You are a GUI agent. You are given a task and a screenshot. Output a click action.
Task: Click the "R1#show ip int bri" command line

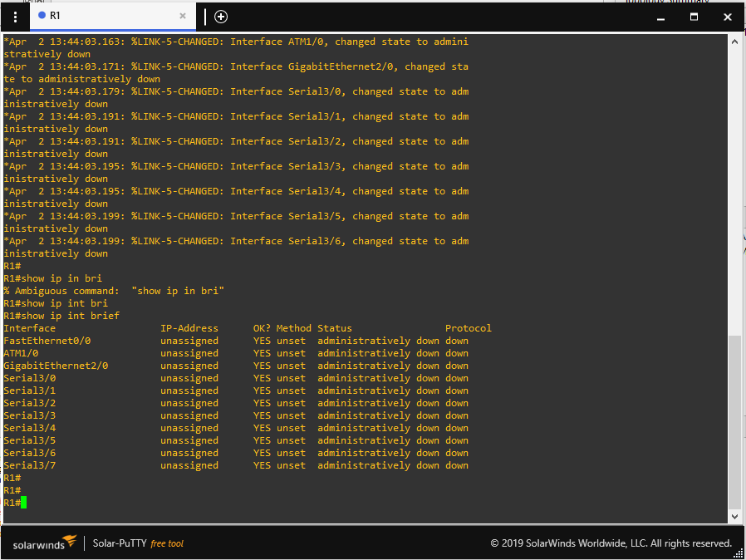(56, 303)
